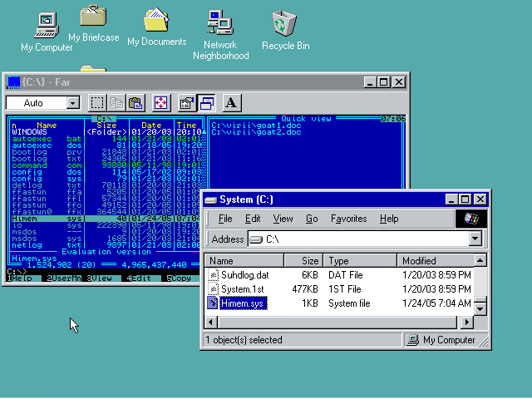Image resolution: width=532 pixels, height=399 pixels.
Task: Select the detlog txt row in Far
Action: pos(106,185)
